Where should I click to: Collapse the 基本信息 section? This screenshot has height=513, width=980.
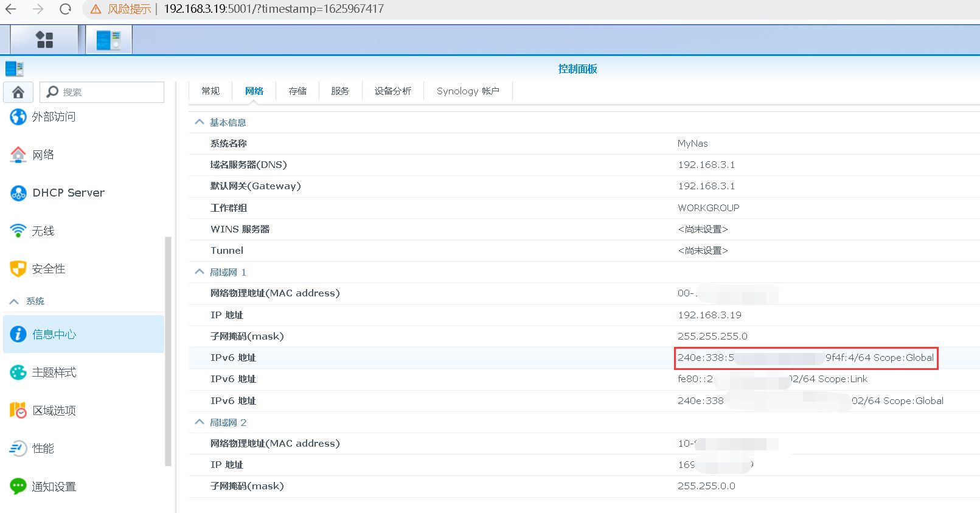200,122
